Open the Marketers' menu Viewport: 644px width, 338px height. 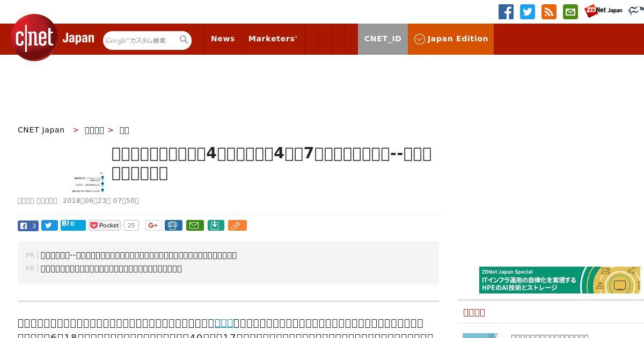(273, 39)
